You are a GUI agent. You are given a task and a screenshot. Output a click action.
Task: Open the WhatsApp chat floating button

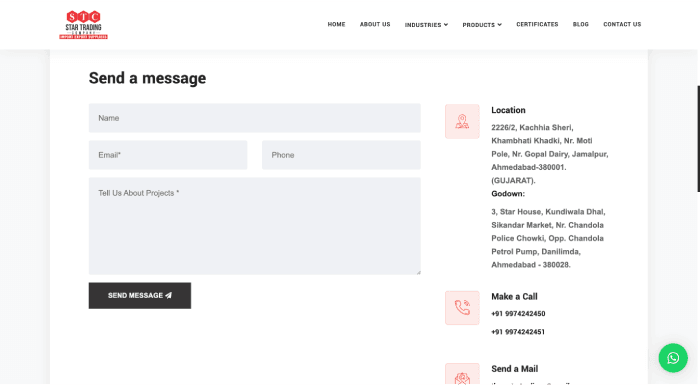click(673, 358)
